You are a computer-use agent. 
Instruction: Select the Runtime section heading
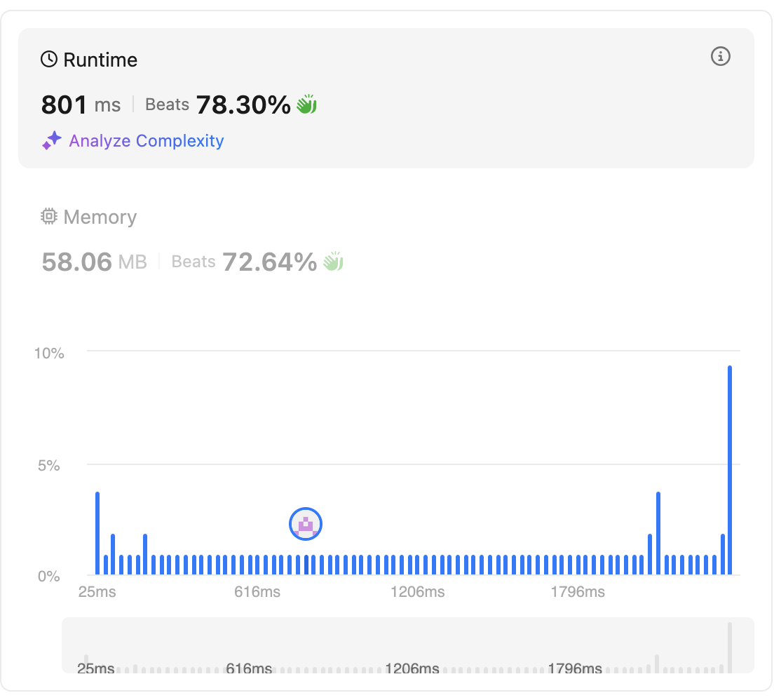click(x=100, y=60)
